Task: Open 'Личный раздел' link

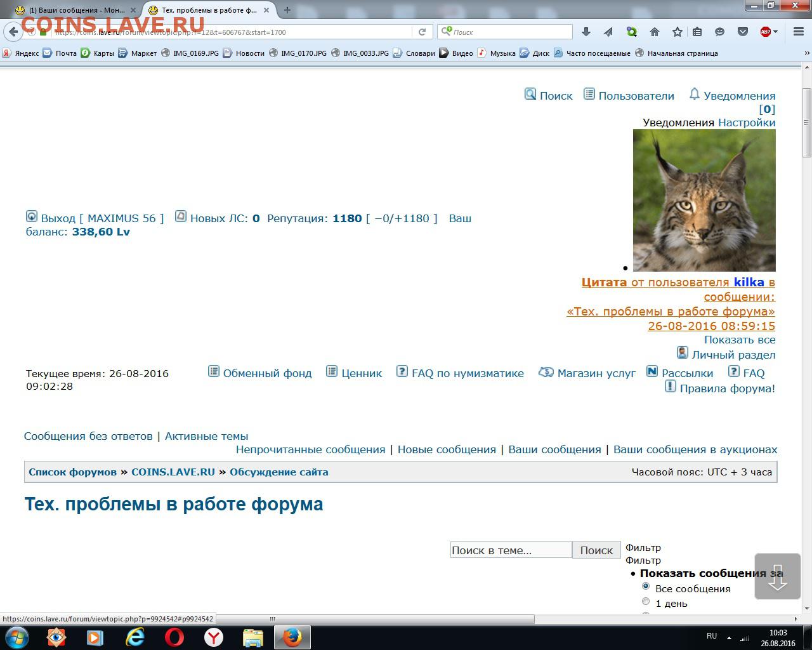Action: pyautogui.click(x=733, y=355)
